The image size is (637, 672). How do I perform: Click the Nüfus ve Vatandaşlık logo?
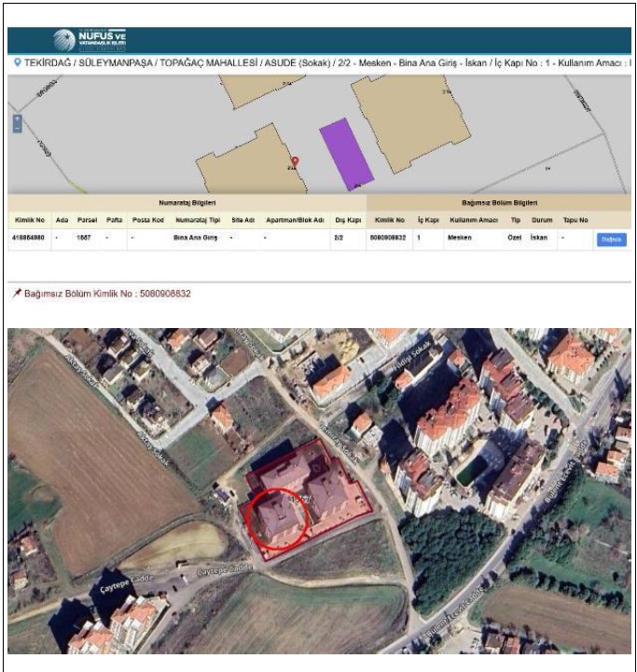90,40
